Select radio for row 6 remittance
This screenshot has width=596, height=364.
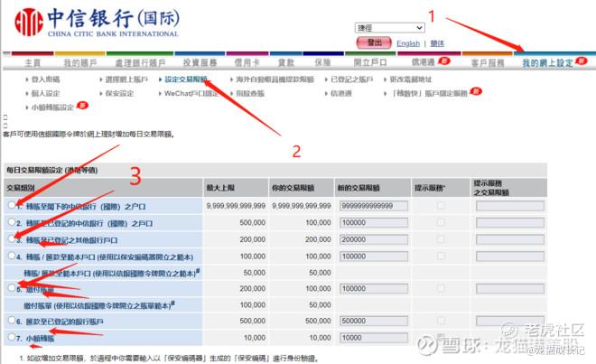[12, 320]
